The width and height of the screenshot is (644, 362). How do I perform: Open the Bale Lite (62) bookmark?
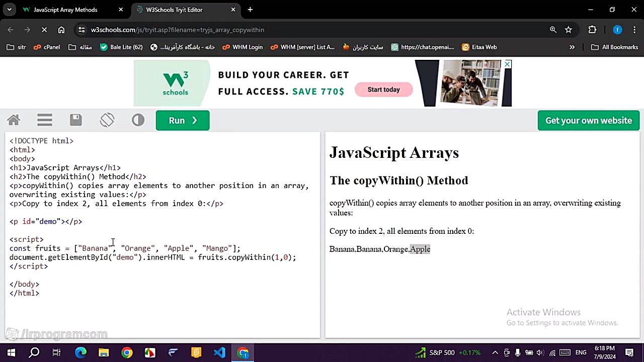[x=121, y=47]
